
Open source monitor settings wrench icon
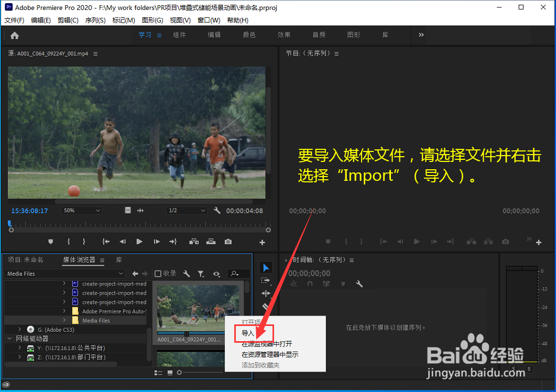tap(217, 210)
